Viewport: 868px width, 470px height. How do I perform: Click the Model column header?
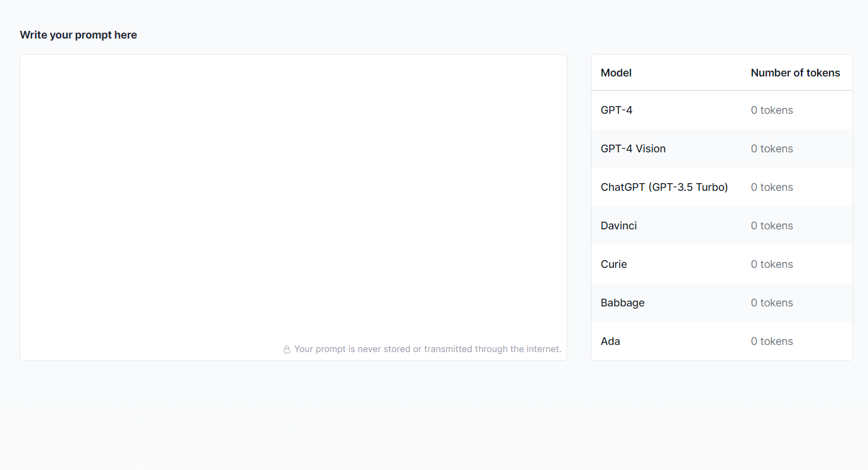pyautogui.click(x=616, y=73)
